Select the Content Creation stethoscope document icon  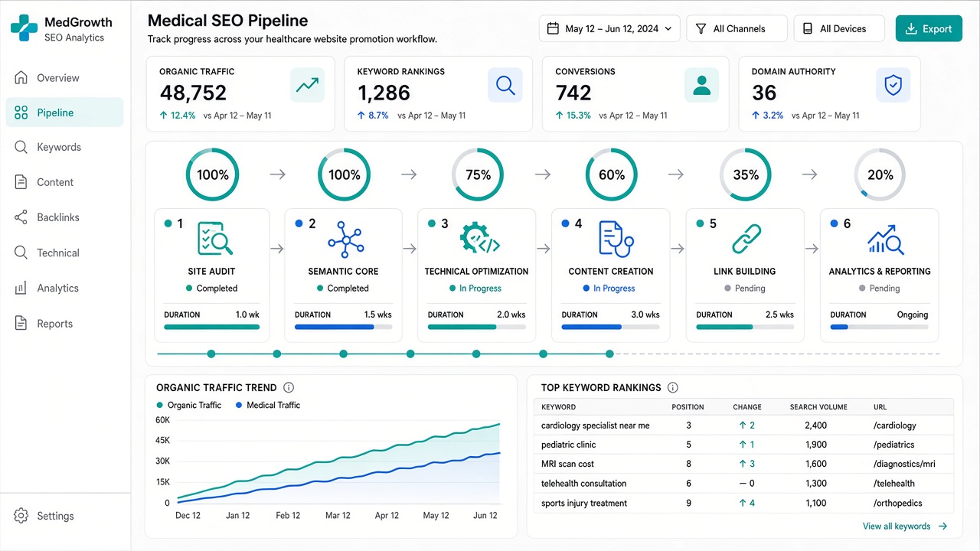(615, 238)
